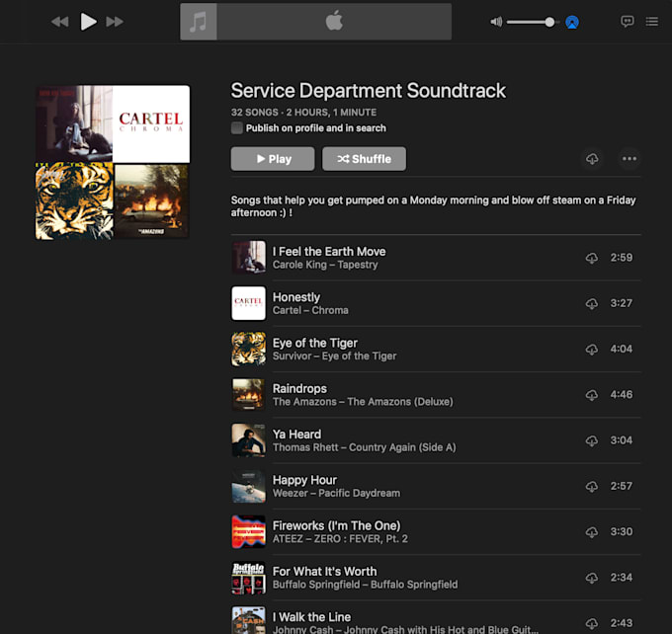Image resolution: width=672 pixels, height=634 pixels.
Task: Select song title I Feel the Earth Move
Action: tap(329, 252)
